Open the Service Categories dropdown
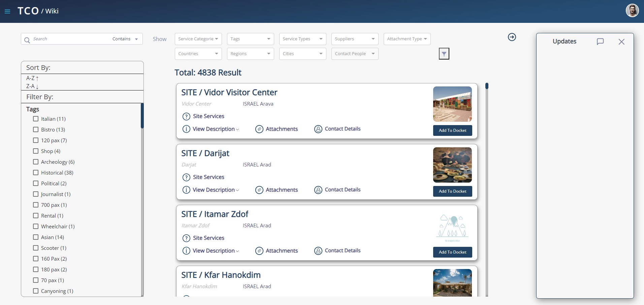The width and height of the screenshot is (644, 305). (x=198, y=39)
